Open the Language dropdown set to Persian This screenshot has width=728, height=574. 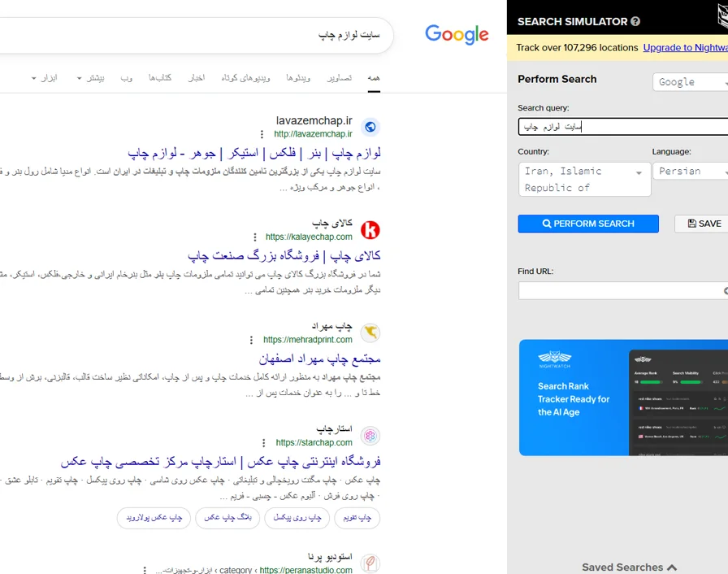691,171
